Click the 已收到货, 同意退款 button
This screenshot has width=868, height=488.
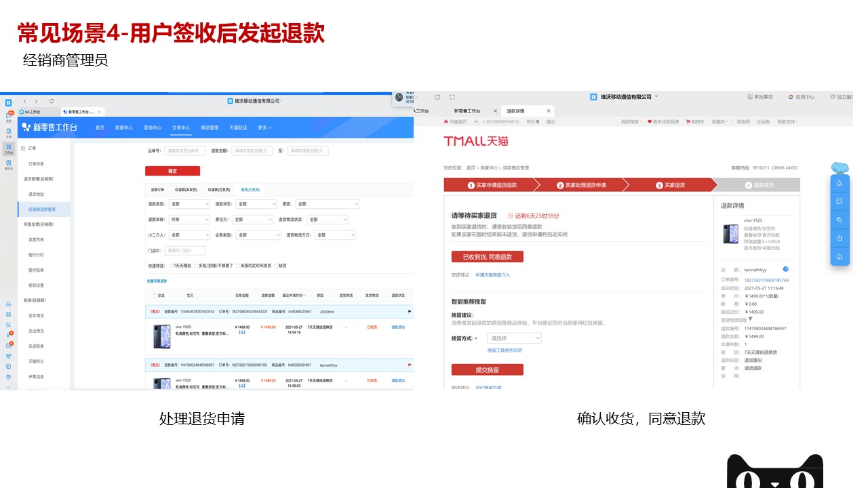[487, 257]
